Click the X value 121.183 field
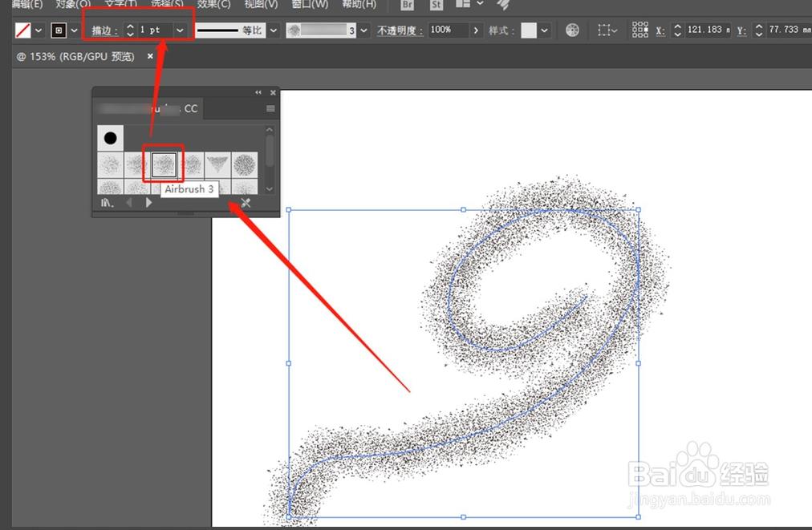This screenshot has height=530, width=812. tap(708, 30)
